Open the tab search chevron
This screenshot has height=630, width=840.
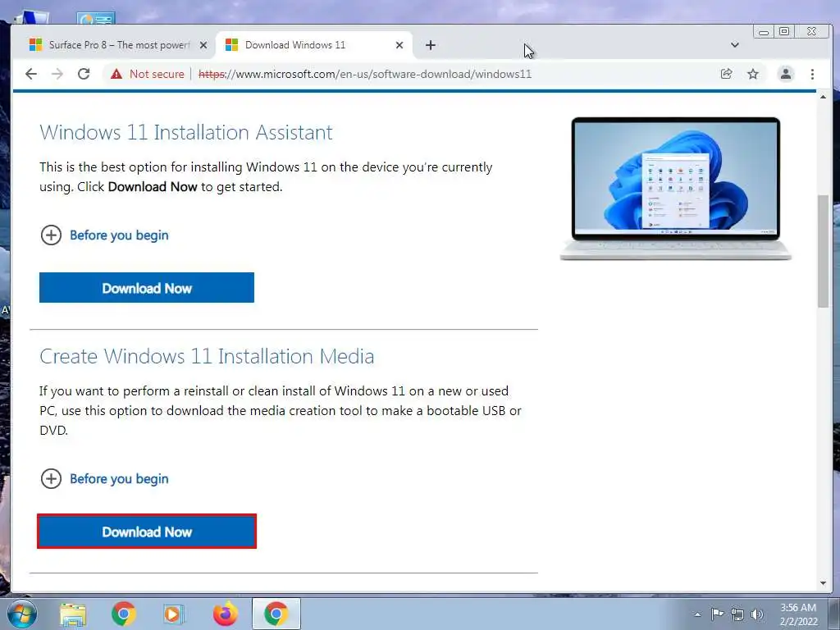pyautogui.click(x=734, y=45)
